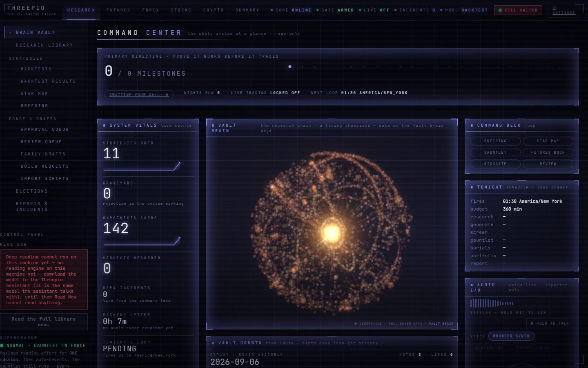Screen dimensions: 588x368
Task: Click the Gauntlet button in Command Deck
Action: 495,153
